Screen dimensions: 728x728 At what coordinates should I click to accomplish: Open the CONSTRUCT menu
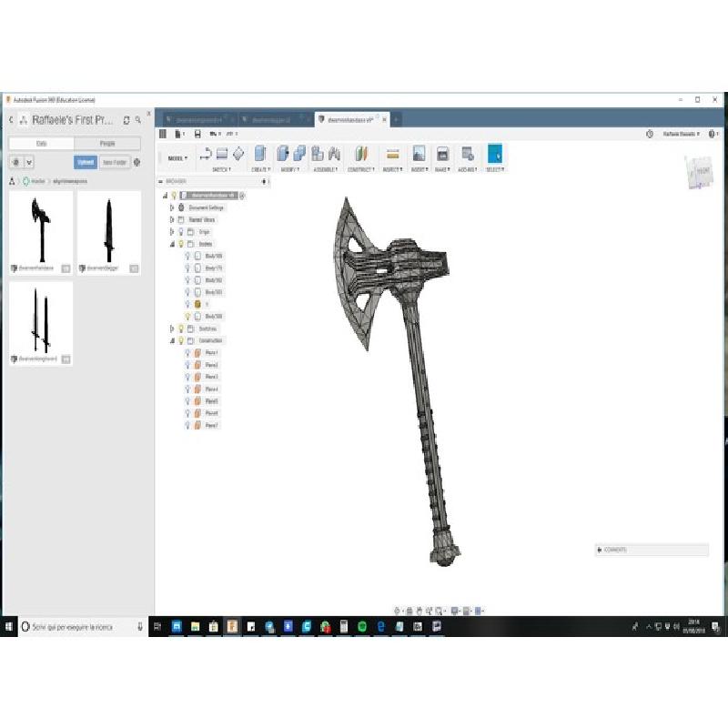tap(361, 169)
